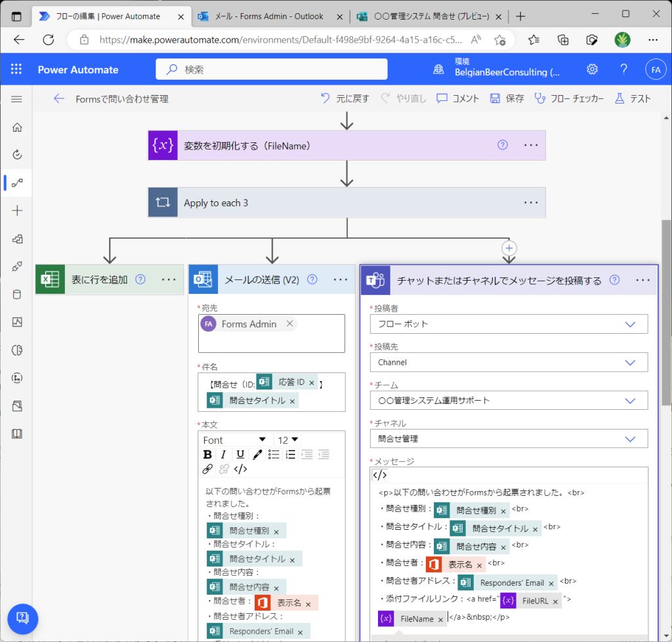The height and width of the screenshot is (642, 672).
Task: Click help icon on the FileName variable action
Action: (x=502, y=145)
